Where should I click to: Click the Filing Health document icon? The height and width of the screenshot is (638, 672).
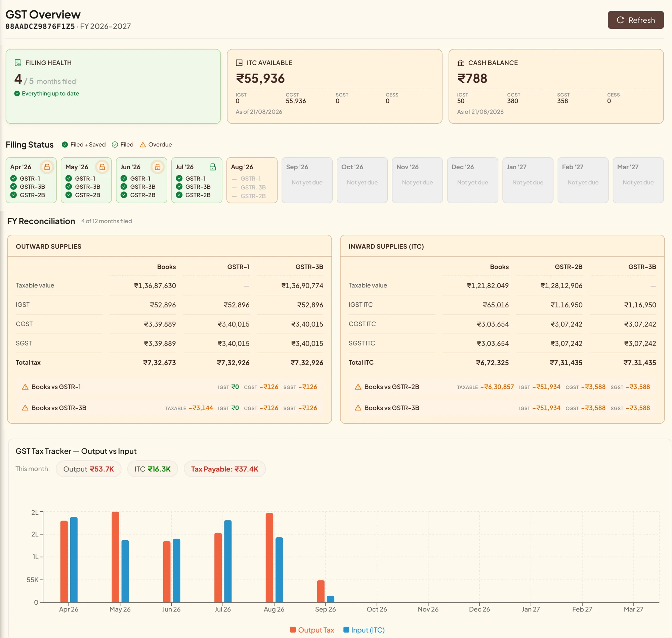(18, 63)
